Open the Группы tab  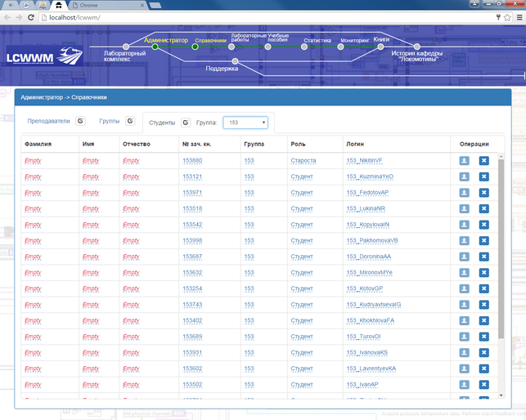tap(110, 121)
